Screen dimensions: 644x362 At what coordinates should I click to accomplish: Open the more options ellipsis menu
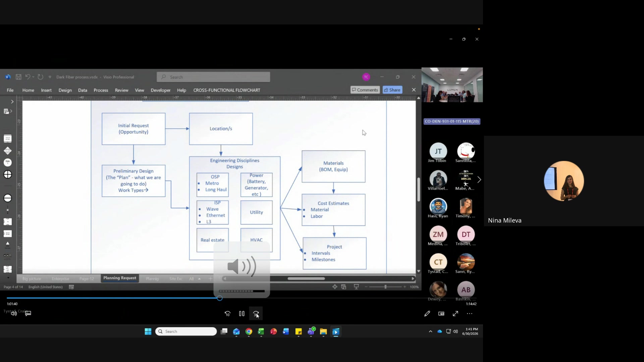[470, 314]
